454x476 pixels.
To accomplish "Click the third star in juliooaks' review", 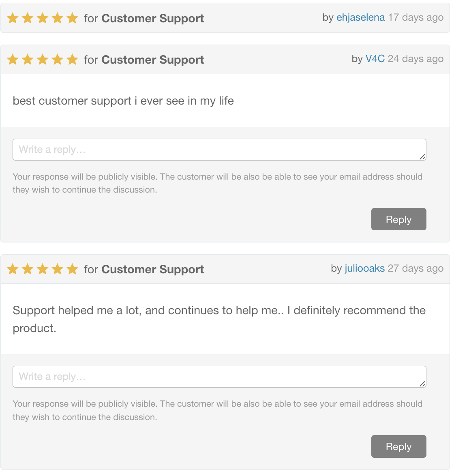I will click(43, 269).
